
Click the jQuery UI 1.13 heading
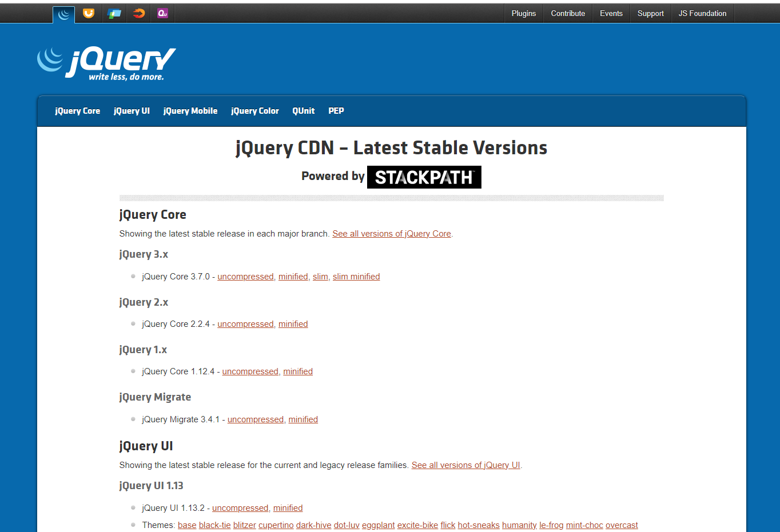click(151, 486)
